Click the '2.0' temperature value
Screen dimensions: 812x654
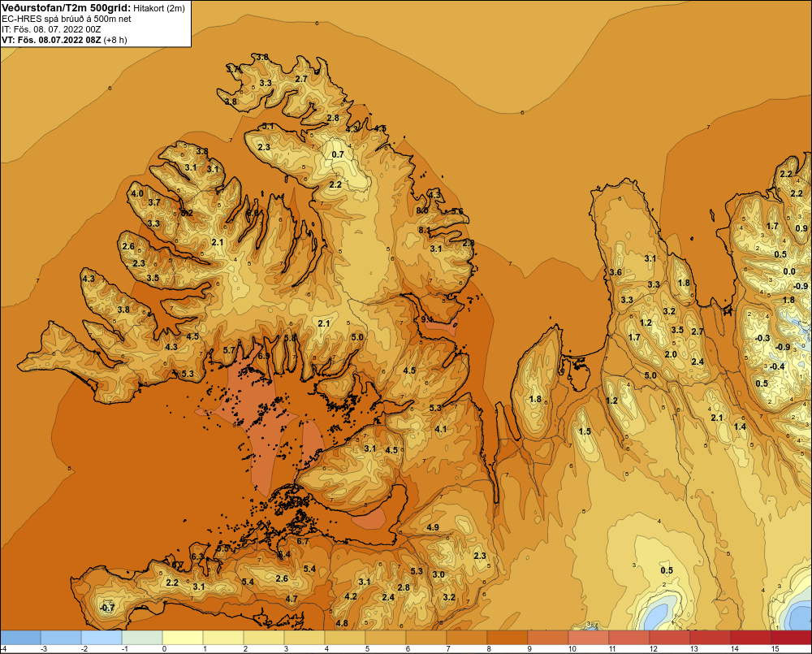pos(671,354)
